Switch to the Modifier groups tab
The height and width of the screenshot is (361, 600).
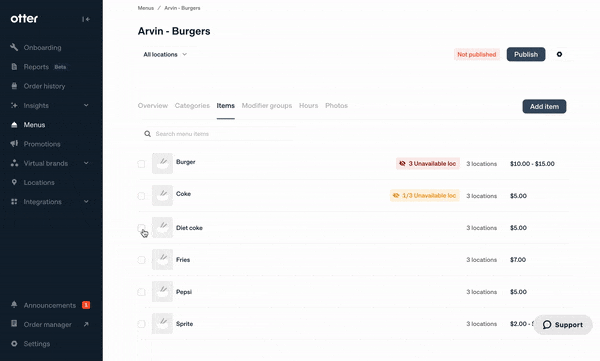click(267, 106)
